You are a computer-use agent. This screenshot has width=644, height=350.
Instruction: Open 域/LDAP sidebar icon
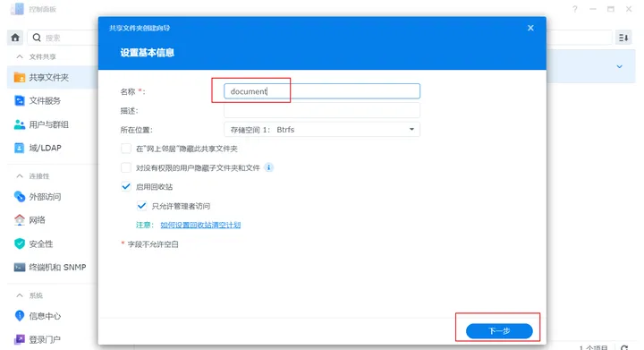click(x=20, y=148)
